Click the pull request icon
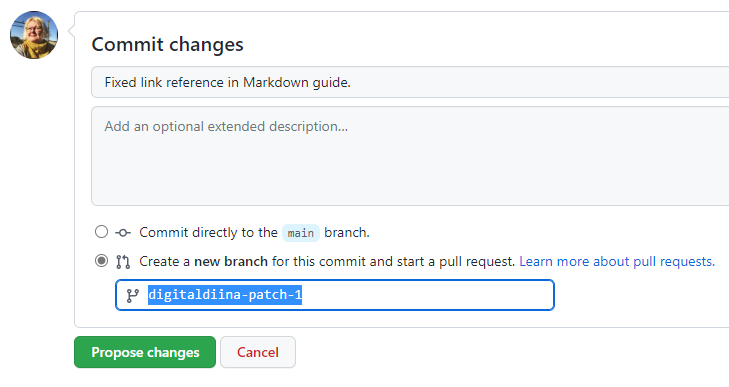 pyautogui.click(x=123, y=262)
